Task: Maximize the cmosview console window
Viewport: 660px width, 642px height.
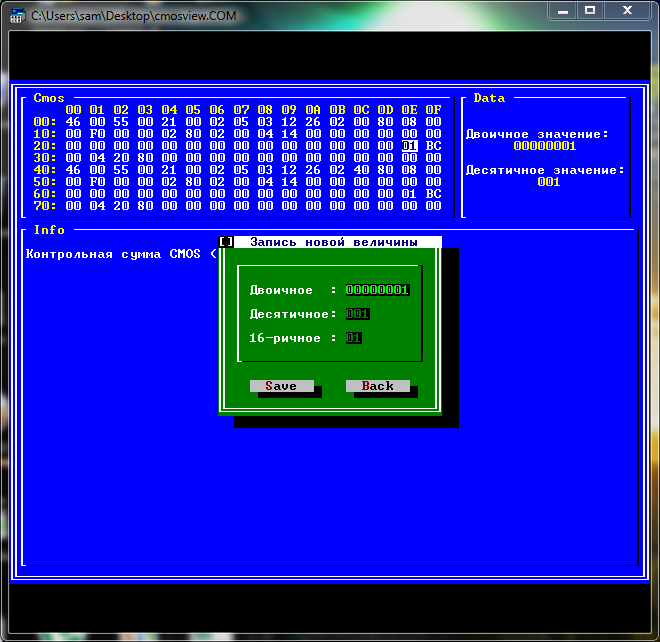Action: click(590, 10)
